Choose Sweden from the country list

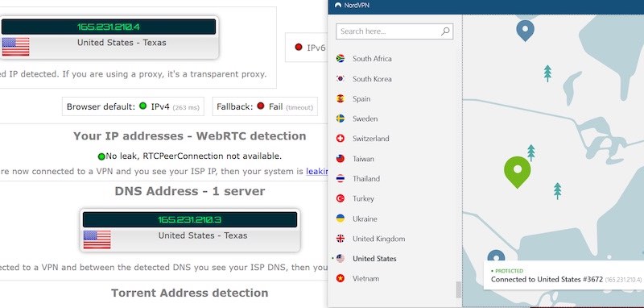[x=365, y=119]
